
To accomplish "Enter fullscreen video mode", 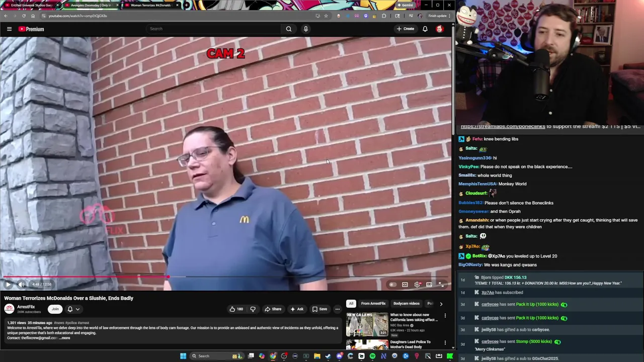I will [x=441, y=285].
